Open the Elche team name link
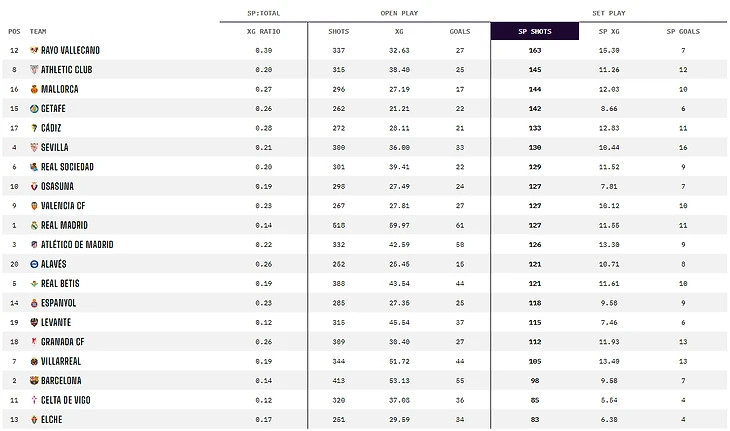Viewport: 730px width, 431px height. pyautogui.click(x=51, y=420)
